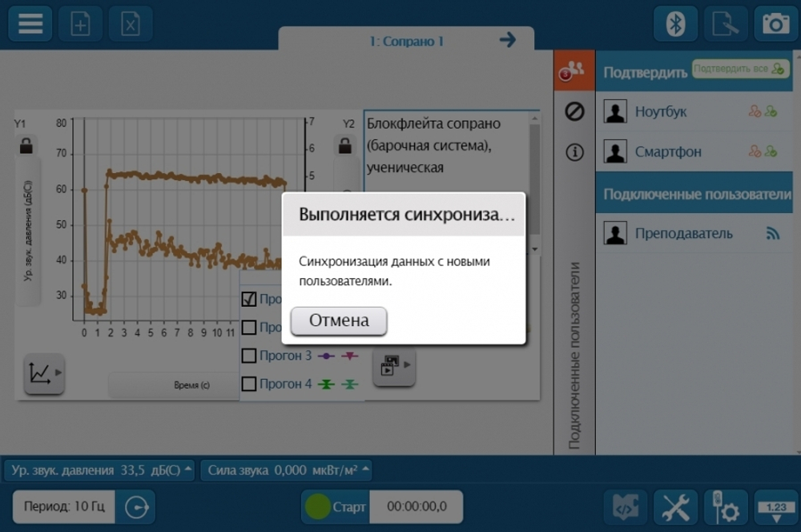Expand the graph tools menu

pos(43,373)
